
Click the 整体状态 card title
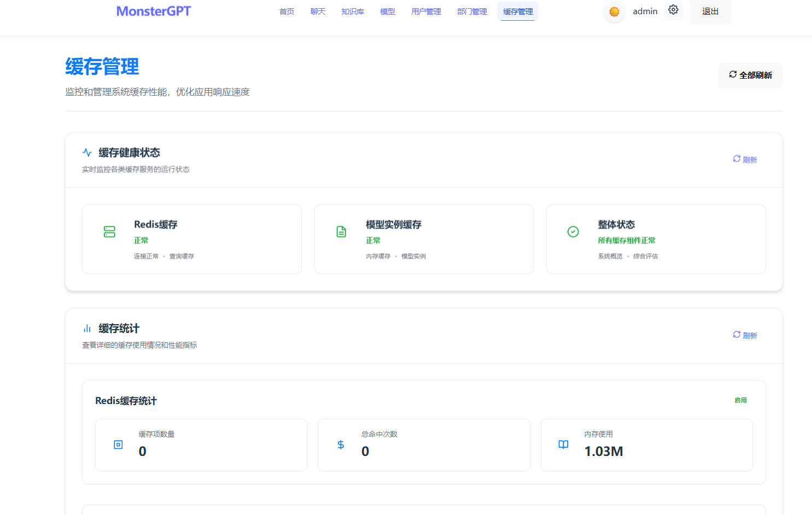(x=616, y=225)
